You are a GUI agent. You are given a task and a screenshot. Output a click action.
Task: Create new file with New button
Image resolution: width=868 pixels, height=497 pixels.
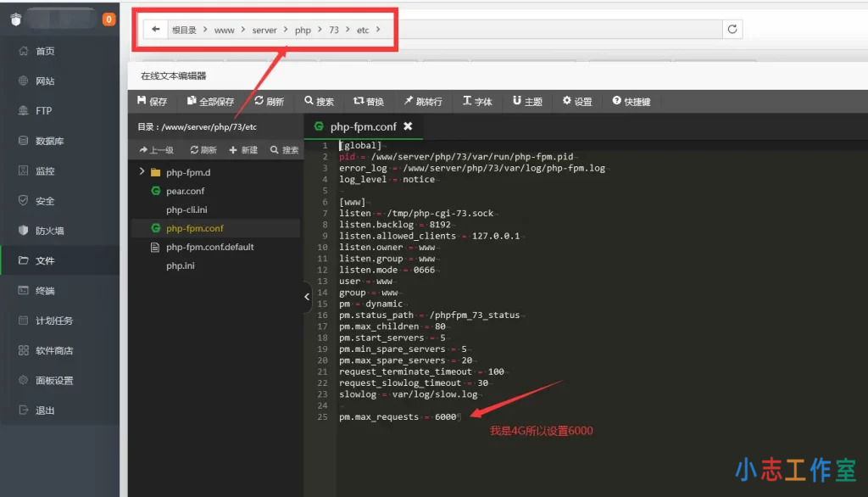[243, 150]
